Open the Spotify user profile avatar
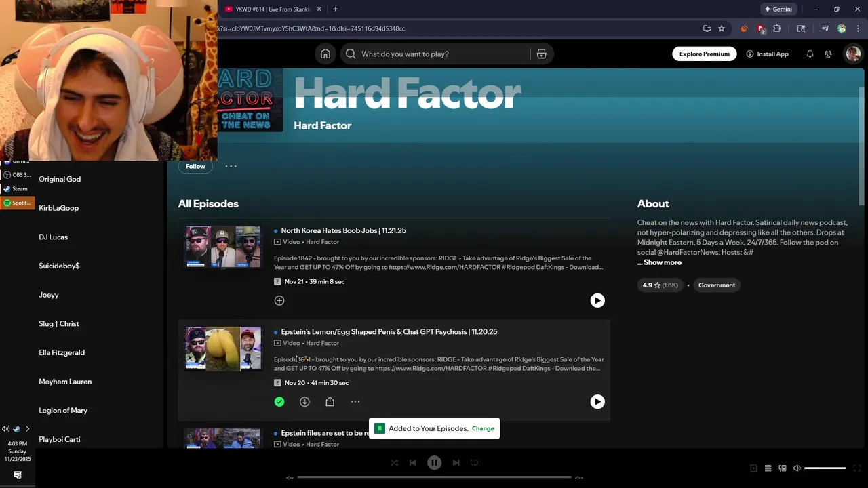This screenshot has width=868, height=488. click(x=852, y=54)
